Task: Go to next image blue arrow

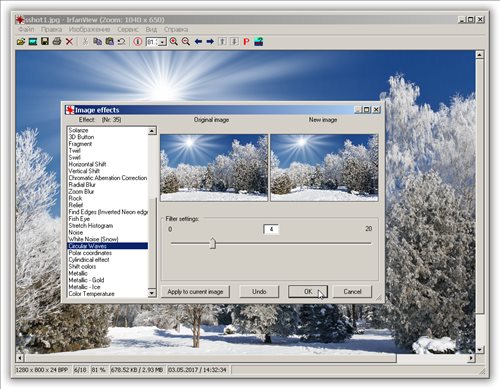Action: click(x=210, y=42)
